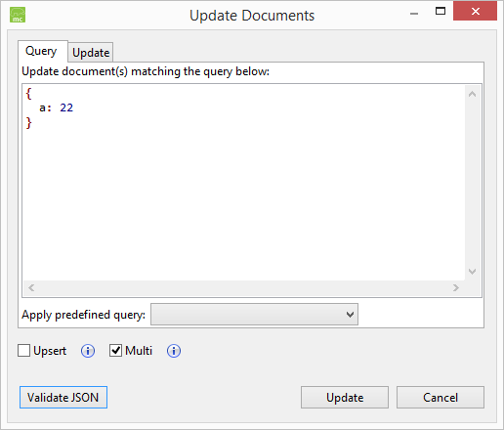
Task: Click the info icon next to Upsert
Action: 88,351
